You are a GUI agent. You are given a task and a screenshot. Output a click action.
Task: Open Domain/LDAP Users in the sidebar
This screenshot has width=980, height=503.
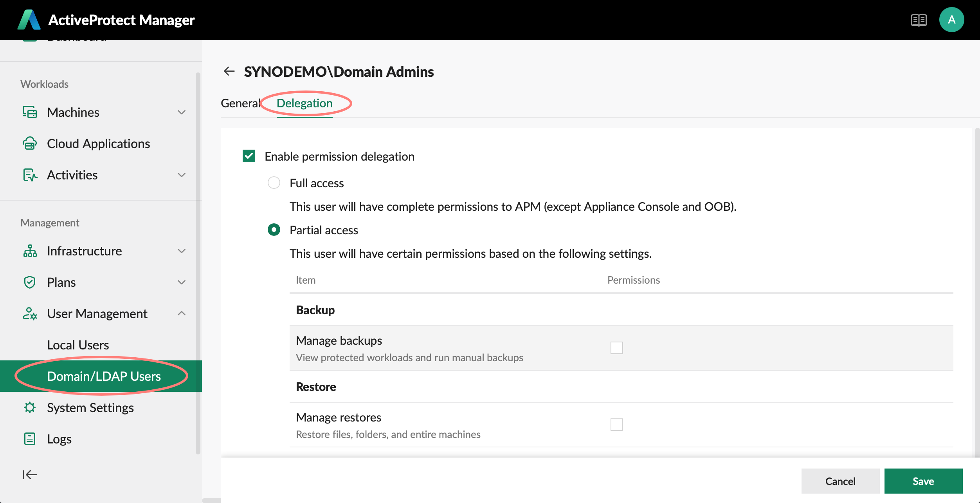pyautogui.click(x=101, y=376)
